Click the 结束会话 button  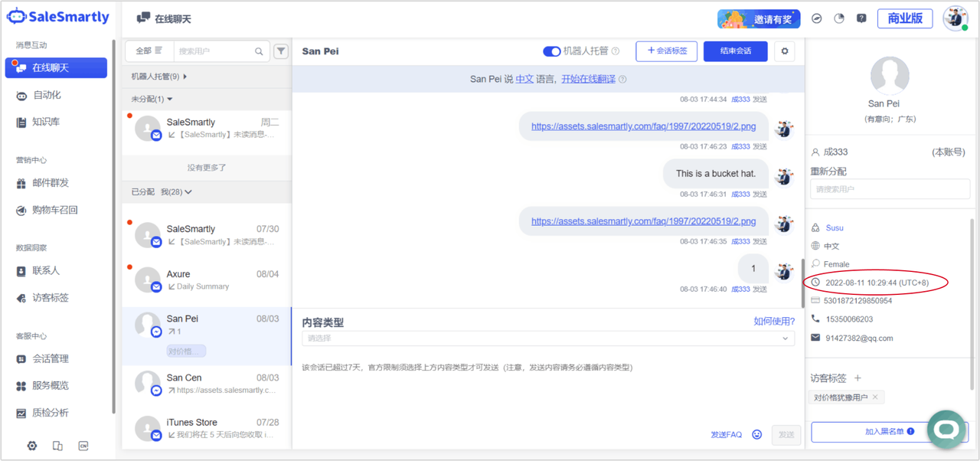pos(735,51)
